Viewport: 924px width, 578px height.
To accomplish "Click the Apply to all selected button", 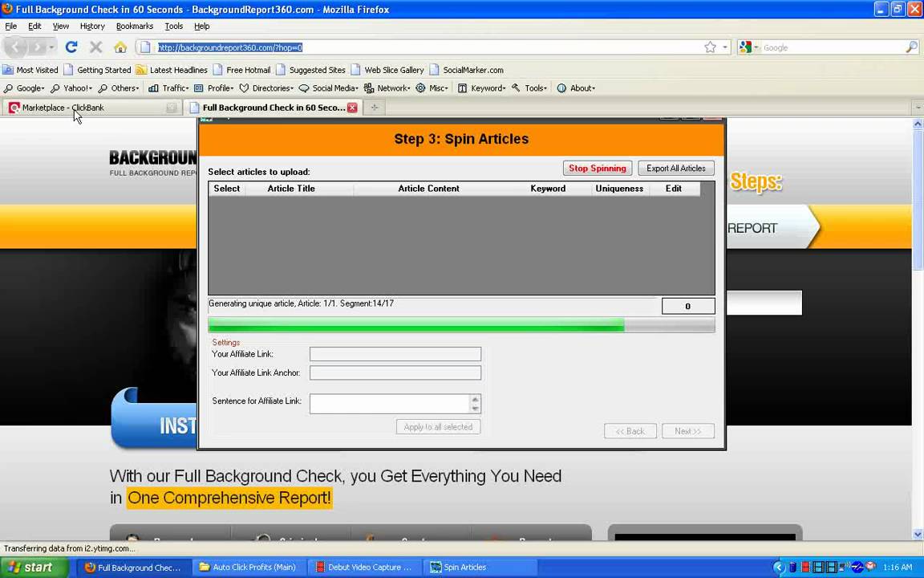I will pyautogui.click(x=438, y=427).
